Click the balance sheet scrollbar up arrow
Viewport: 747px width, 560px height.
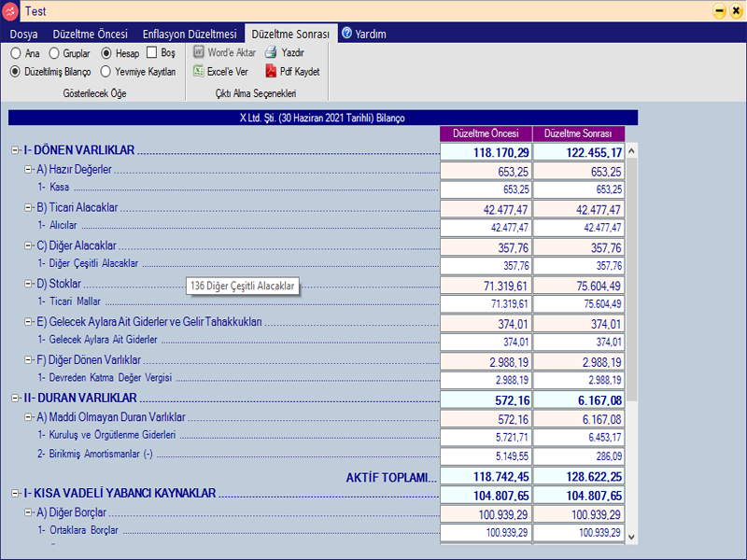tap(632, 151)
